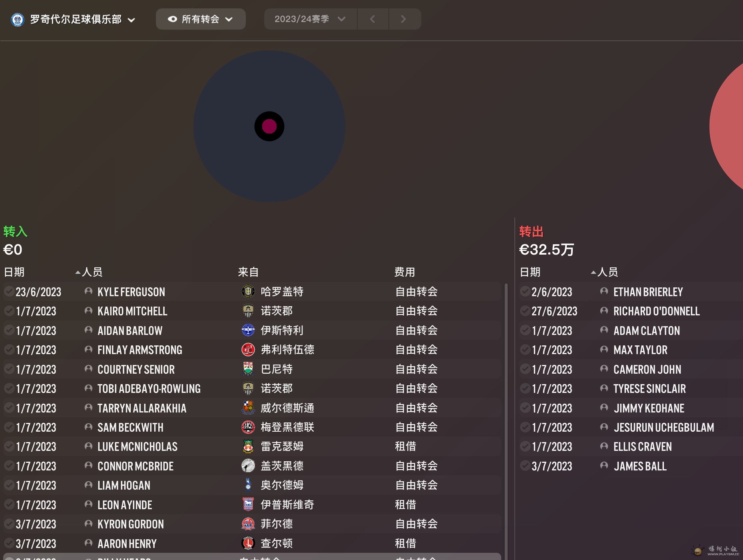Viewport: 743px width, 560px height.
Task: Click Ipswich badge beside Leon Ayinde
Action: [x=248, y=504]
